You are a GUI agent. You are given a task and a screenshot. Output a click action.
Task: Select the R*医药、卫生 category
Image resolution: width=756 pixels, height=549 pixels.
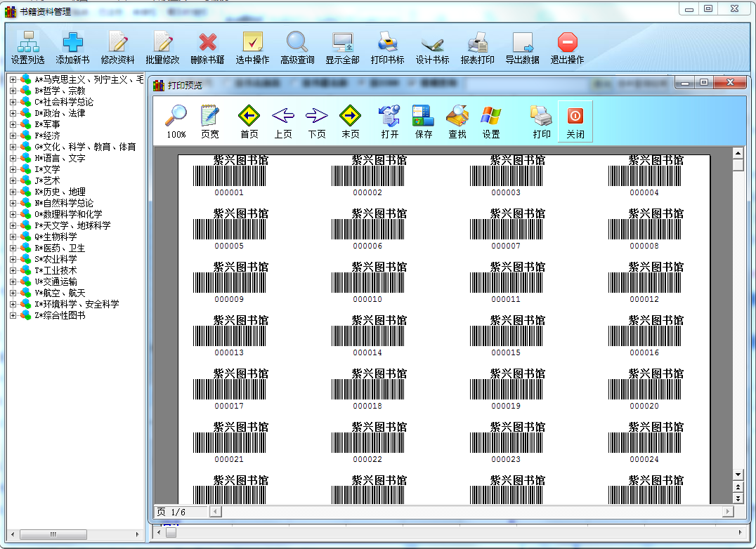60,248
